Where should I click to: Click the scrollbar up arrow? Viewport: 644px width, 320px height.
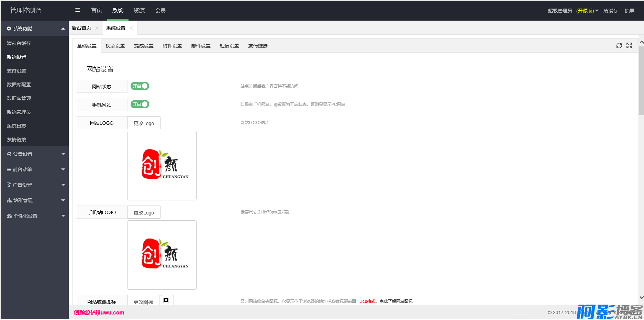click(x=641, y=42)
